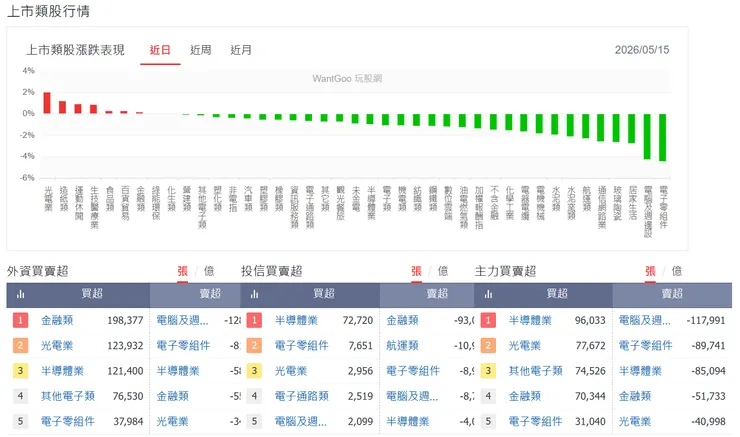This screenshot has height=437, width=740.
Task: Open 其他電子類 in 外資 買超 rank 4
Action: point(68,396)
